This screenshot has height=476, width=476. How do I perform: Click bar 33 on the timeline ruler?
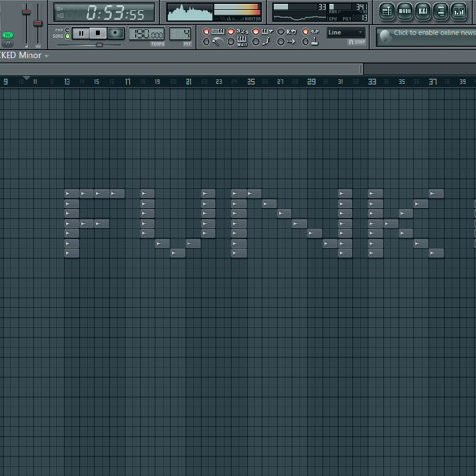click(x=372, y=82)
